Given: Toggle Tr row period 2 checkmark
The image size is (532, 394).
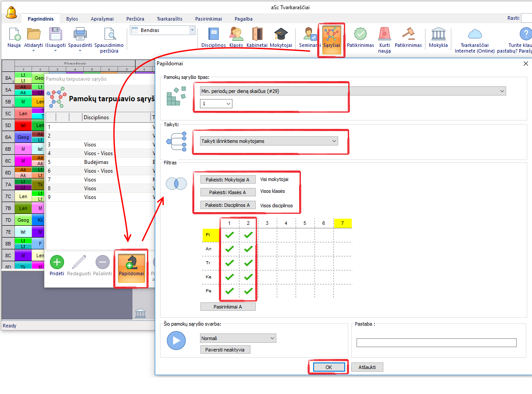Looking at the screenshot, I should (248, 263).
